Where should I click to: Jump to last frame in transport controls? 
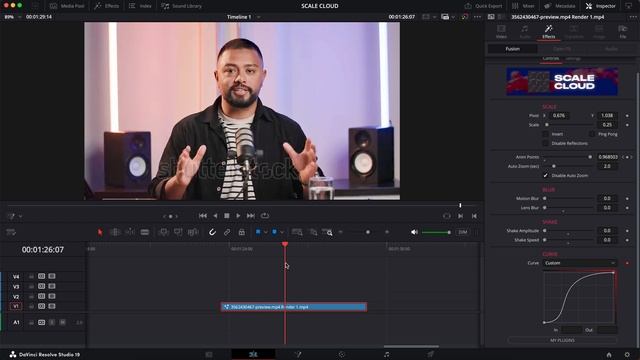tap(251, 216)
